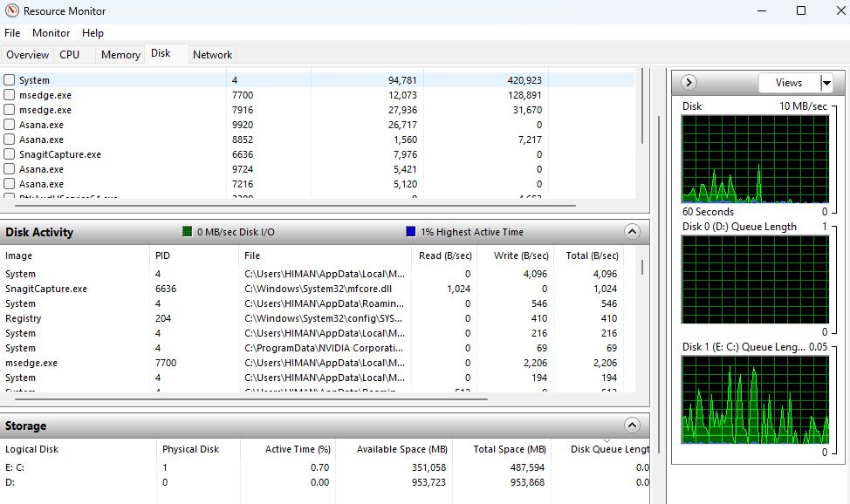
Task: Check the Asana.exe PID 9920 checkbox
Action: 8,124
